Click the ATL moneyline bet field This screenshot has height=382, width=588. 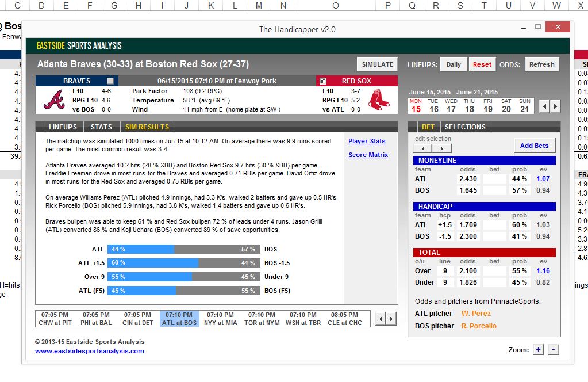(x=494, y=179)
